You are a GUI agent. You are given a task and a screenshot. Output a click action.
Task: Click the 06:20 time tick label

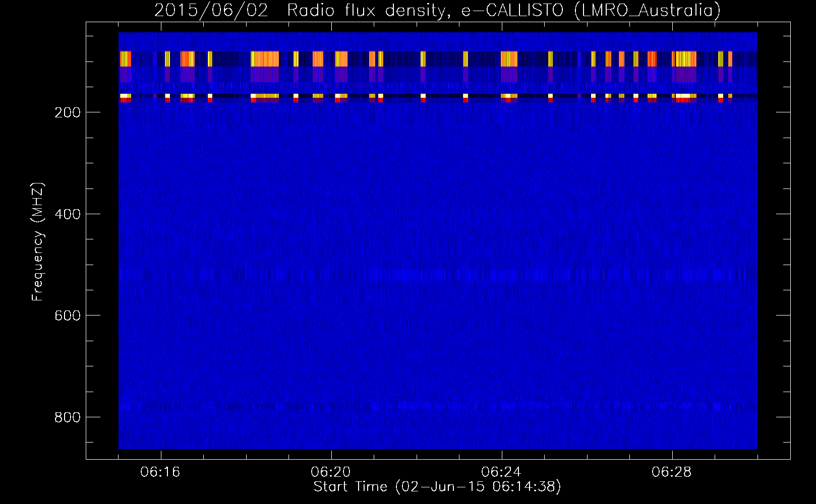331,472
